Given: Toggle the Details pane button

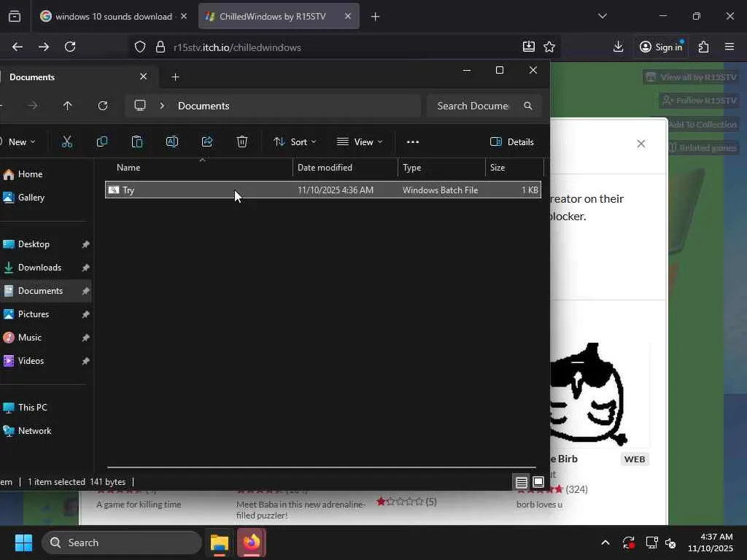Looking at the screenshot, I should (x=511, y=142).
